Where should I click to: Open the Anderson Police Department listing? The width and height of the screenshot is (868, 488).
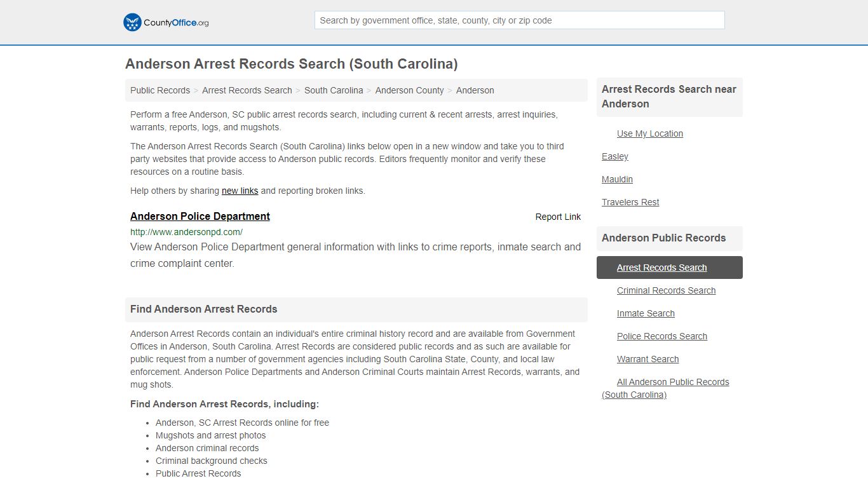coord(200,216)
